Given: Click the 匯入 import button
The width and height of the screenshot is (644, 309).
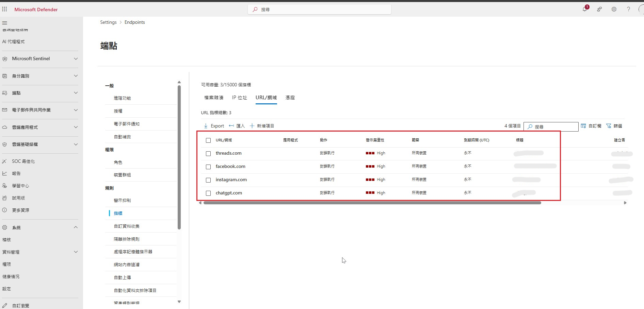Looking at the screenshot, I should pos(237,126).
